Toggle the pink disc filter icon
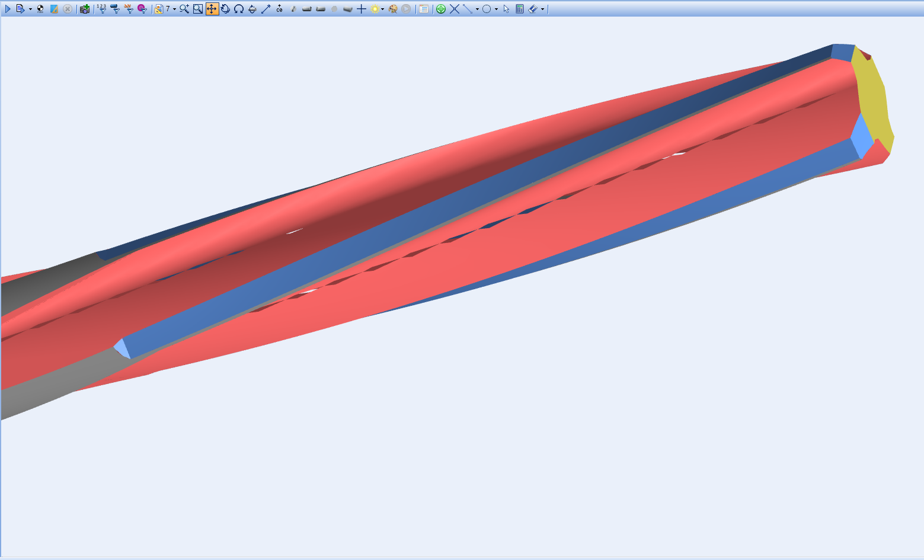Screen dimensions: 924x560 point(142,9)
